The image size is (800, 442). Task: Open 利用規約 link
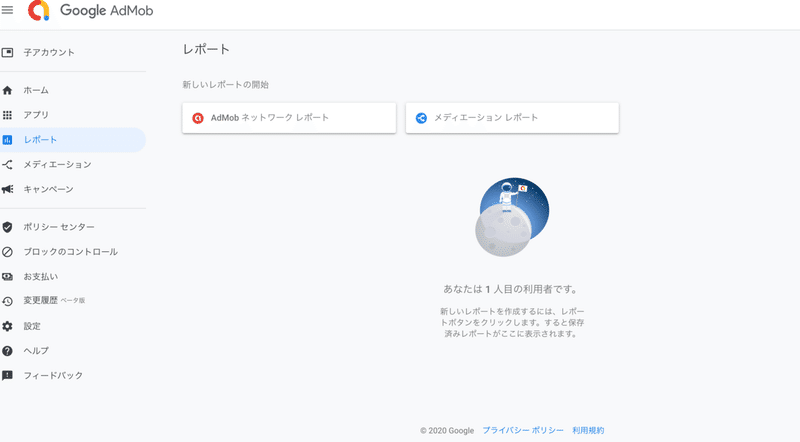tap(588, 430)
